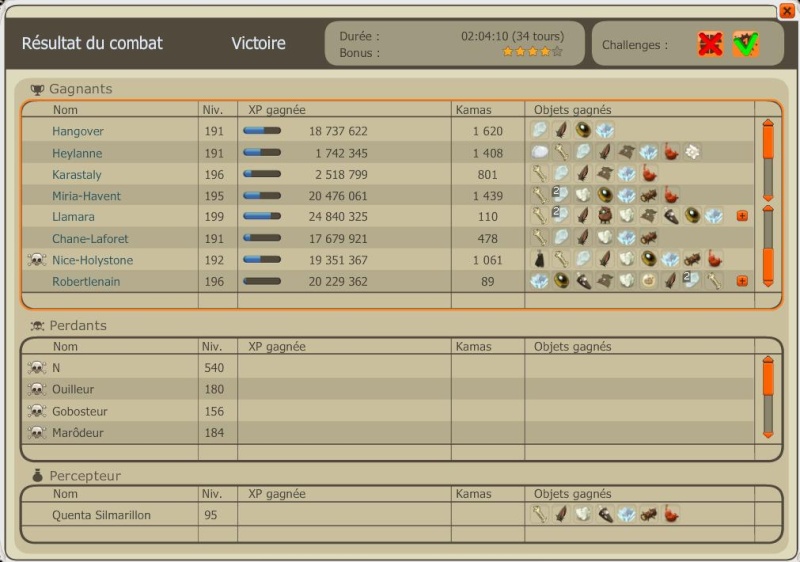The height and width of the screenshot is (562, 800).
Task: Click the up arrow atop the winners scrollbar
Action: point(768,123)
